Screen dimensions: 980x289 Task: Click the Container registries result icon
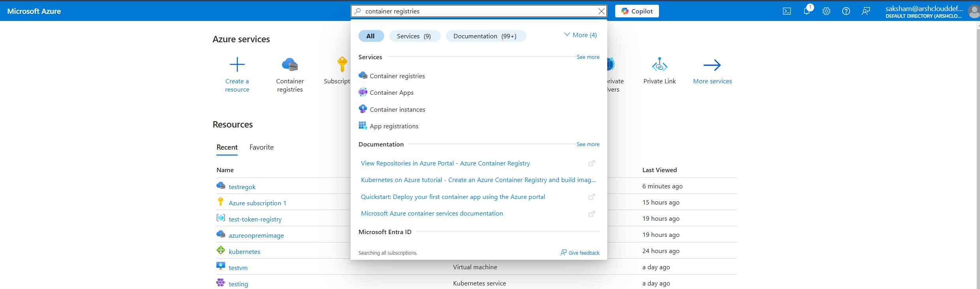362,75
